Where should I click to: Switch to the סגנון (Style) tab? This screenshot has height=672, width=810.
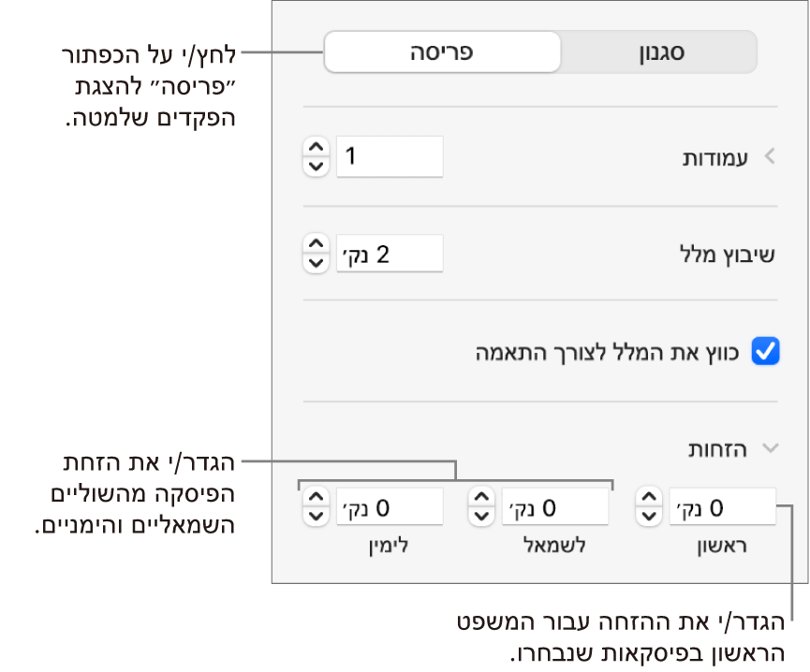point(658,52)
